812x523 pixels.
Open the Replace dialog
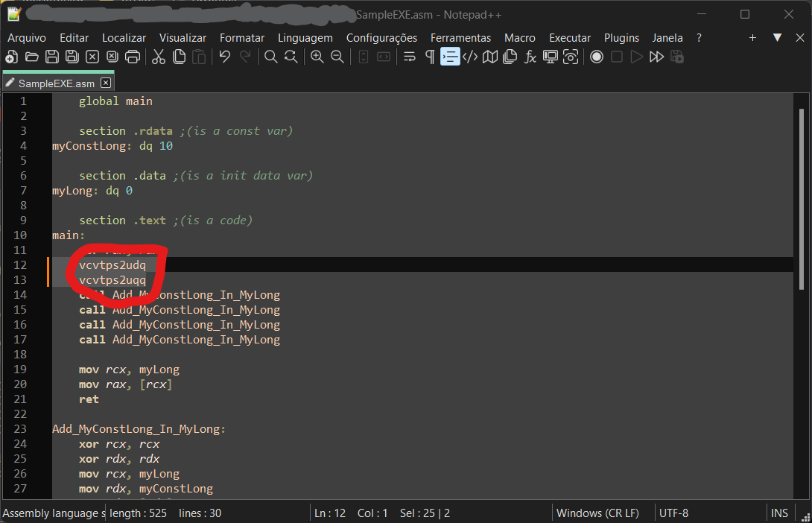[x=291, y=57]
